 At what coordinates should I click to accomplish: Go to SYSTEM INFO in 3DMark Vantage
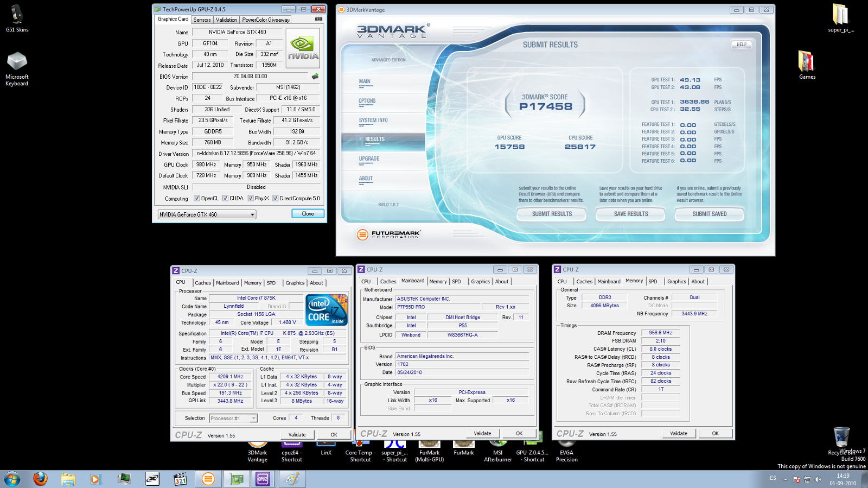tap(373, 121)
